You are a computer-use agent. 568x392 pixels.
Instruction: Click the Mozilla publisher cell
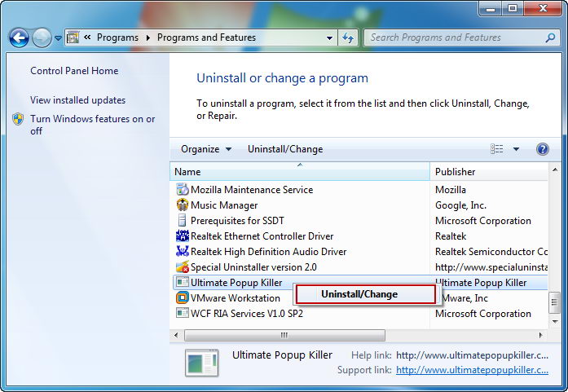(451, 189)
